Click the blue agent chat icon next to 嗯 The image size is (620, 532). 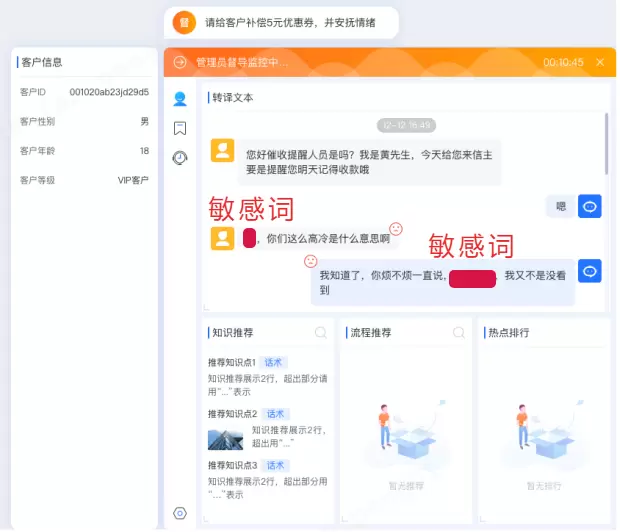[x=590, y=206]
